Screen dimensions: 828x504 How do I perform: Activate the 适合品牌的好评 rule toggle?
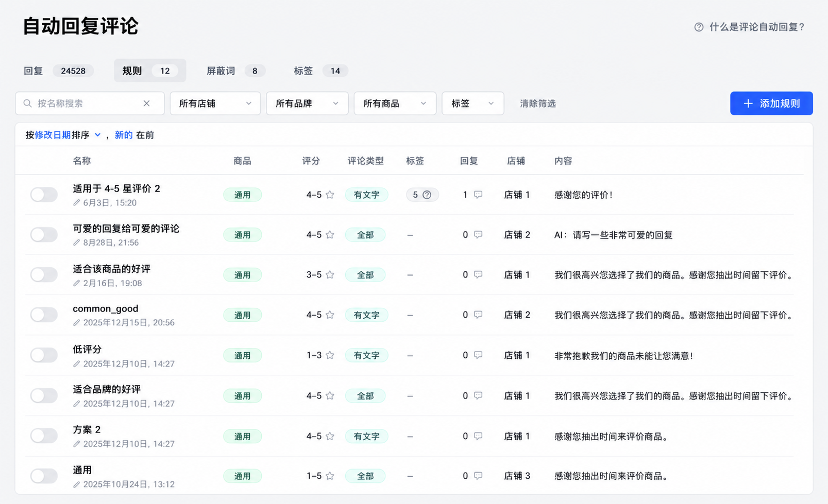44,395
